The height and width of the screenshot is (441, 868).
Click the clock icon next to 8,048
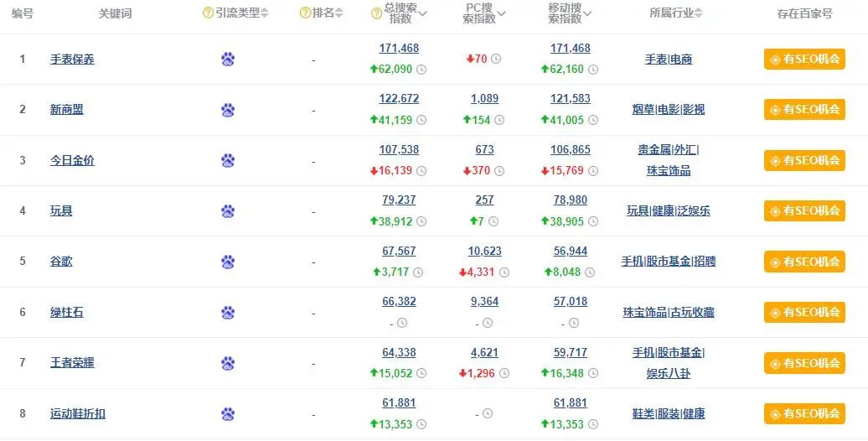[590, 272]
